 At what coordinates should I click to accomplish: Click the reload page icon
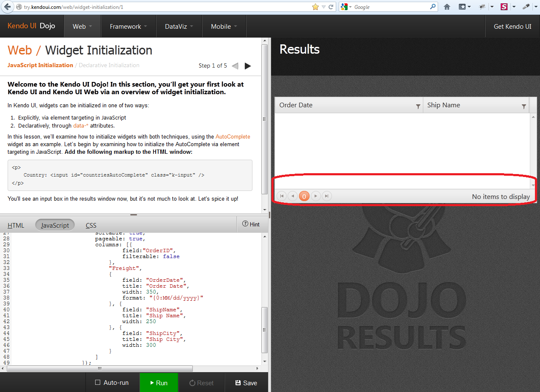pos(331,7)
